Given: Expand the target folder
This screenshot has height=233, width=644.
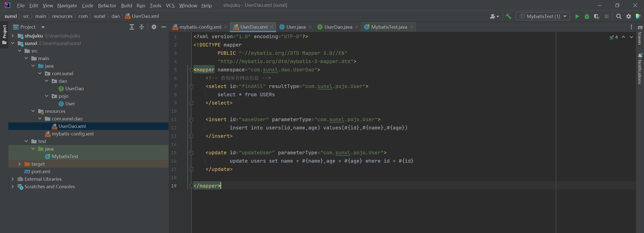Looking at the screenshot, I should click(x=19, y=164).
